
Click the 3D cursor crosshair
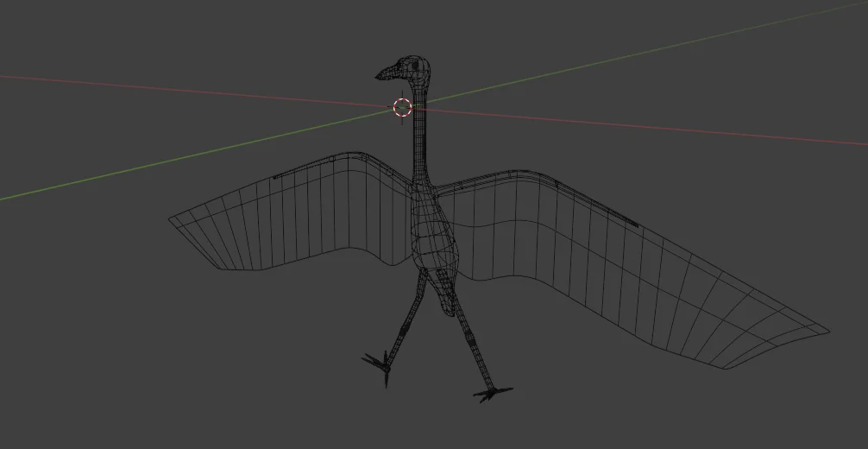click(403, 107)
